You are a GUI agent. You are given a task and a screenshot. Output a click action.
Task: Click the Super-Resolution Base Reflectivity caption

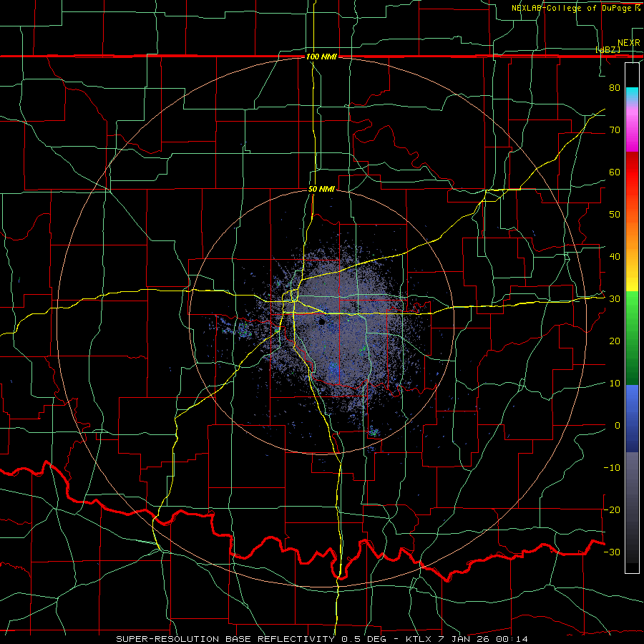(321, 639)
